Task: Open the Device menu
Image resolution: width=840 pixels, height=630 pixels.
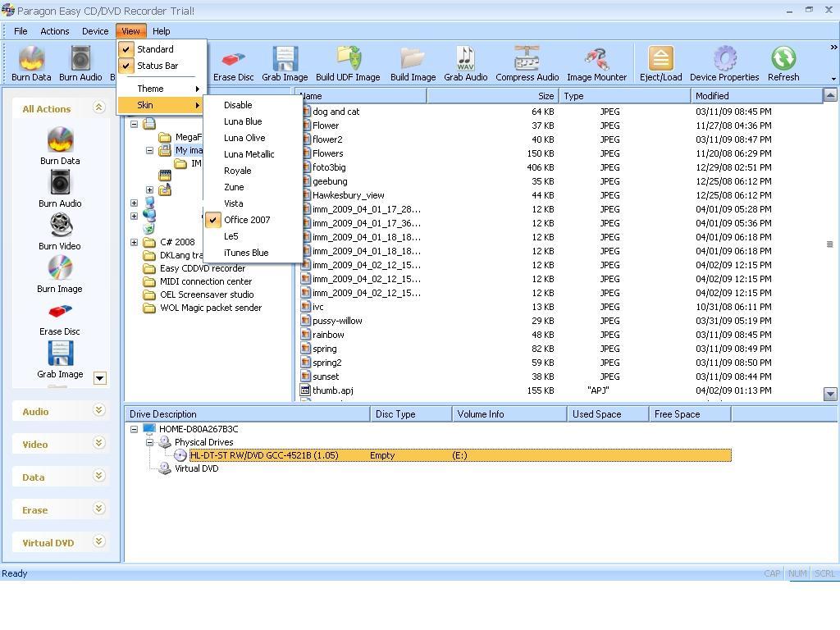Action: point(95,31)
